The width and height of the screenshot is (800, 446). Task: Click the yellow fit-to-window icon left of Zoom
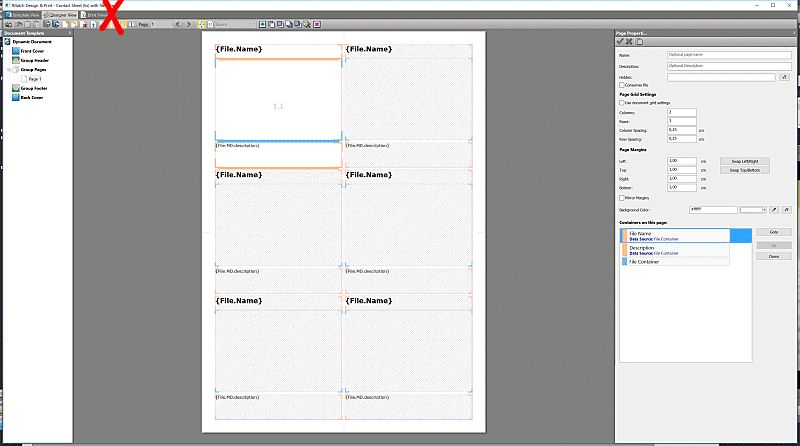click(x=202, y=24)
